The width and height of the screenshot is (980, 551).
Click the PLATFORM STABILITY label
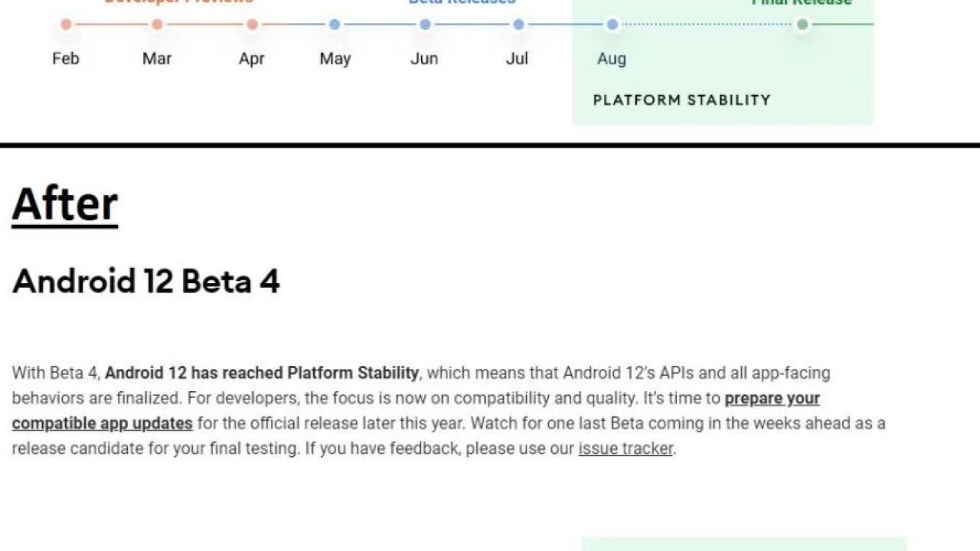[x=681, y=100]
